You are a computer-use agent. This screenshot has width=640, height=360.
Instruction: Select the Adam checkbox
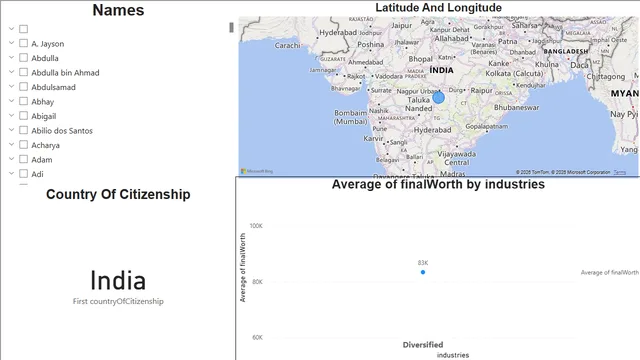[x=24, y=159]
